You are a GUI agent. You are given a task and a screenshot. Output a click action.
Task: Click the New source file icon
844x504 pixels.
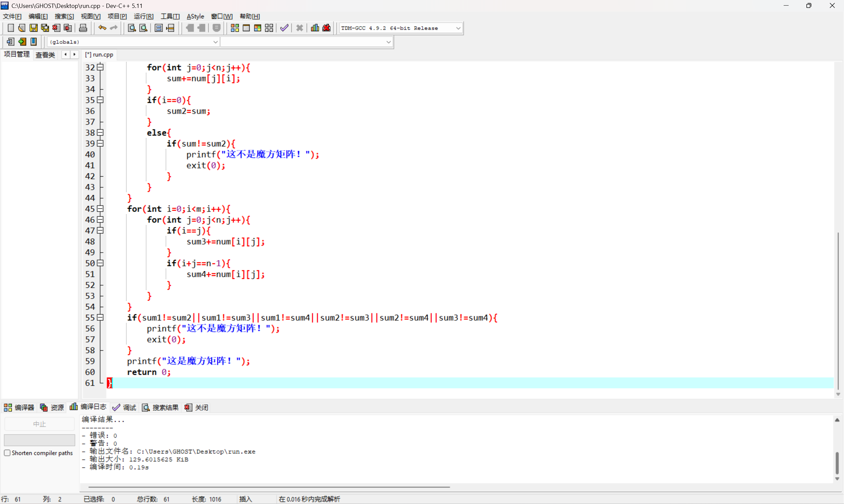[11, 28]
